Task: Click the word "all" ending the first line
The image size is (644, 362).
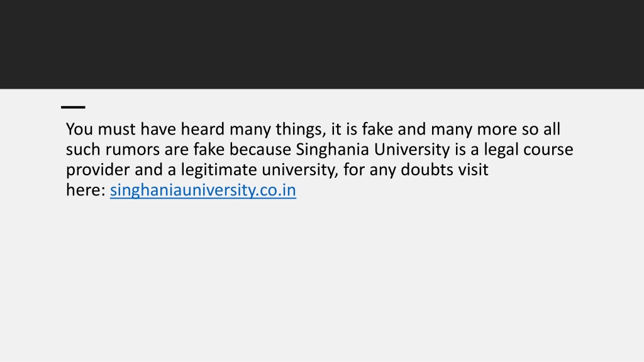Action: (552, 129)
